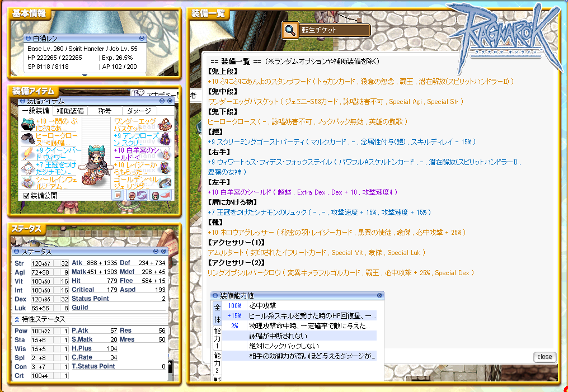The image size is (568, 392).
Task: Uncheck the 装備公開 checkbox
Action: coord(26,196)
